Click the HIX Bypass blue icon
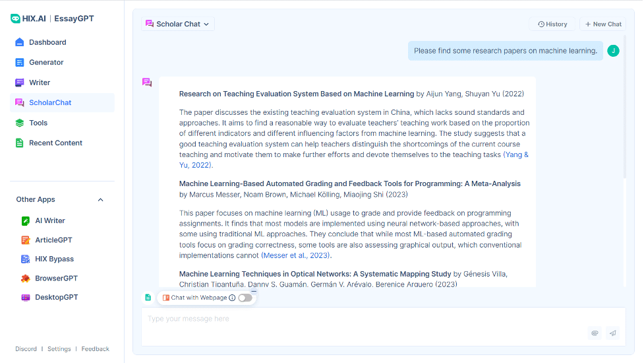Screen dimensions: 644x363 tap(26, 259)
